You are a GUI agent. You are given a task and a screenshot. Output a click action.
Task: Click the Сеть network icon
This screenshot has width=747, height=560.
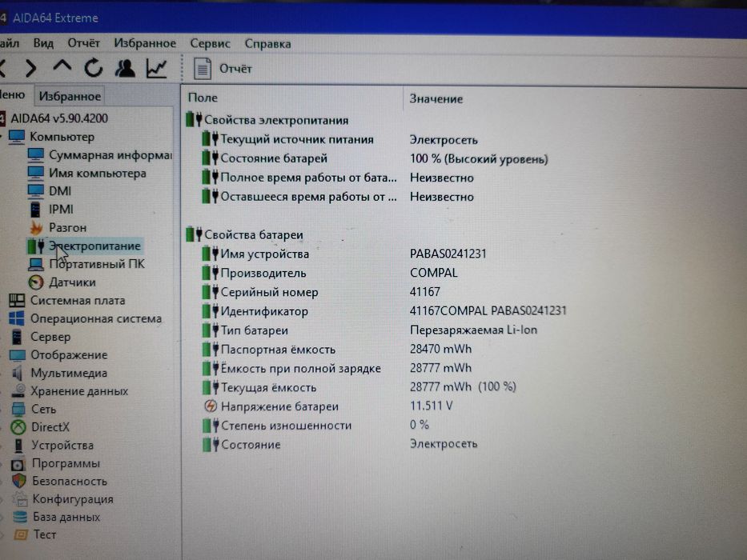point(18,409)
